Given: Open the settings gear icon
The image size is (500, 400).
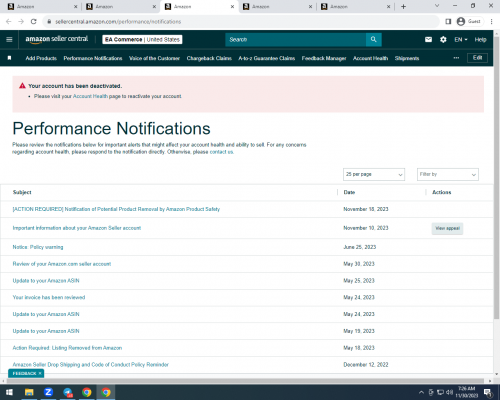Looking at the screenshot, I should (443, 40).
